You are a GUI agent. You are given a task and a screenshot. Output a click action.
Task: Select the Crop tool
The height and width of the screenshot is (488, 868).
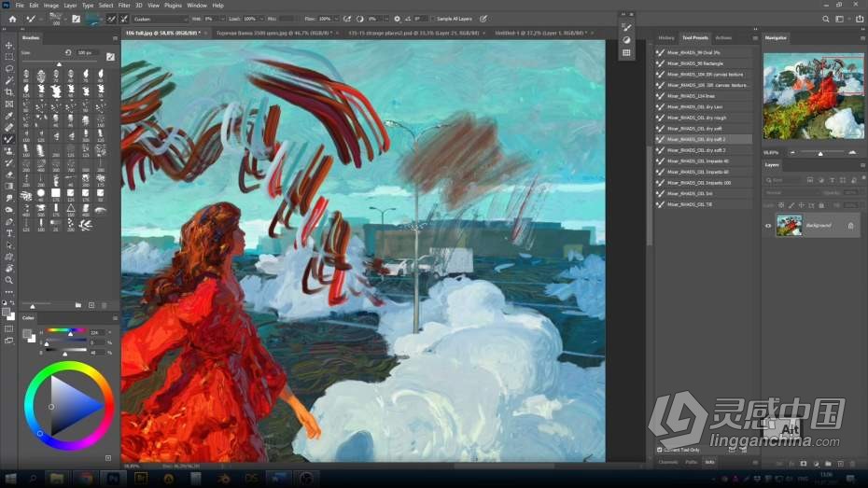pos(8,91)
